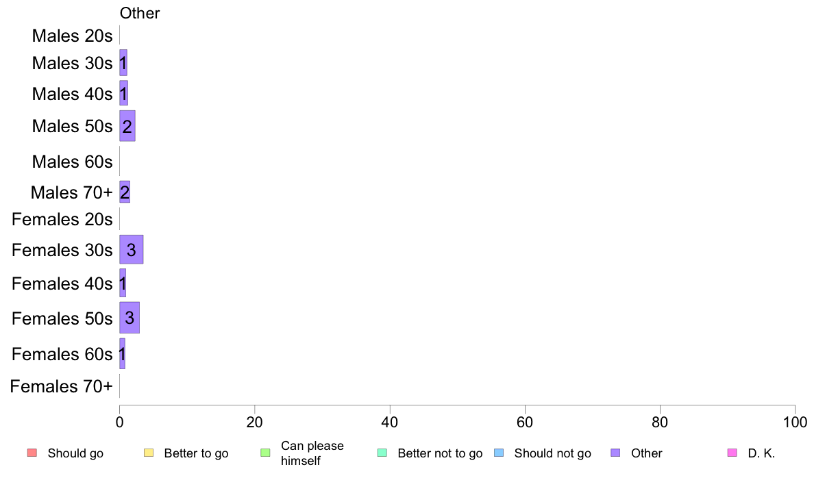Select the Females 30s bar
The image size is (814, 504).
[132, 250]
